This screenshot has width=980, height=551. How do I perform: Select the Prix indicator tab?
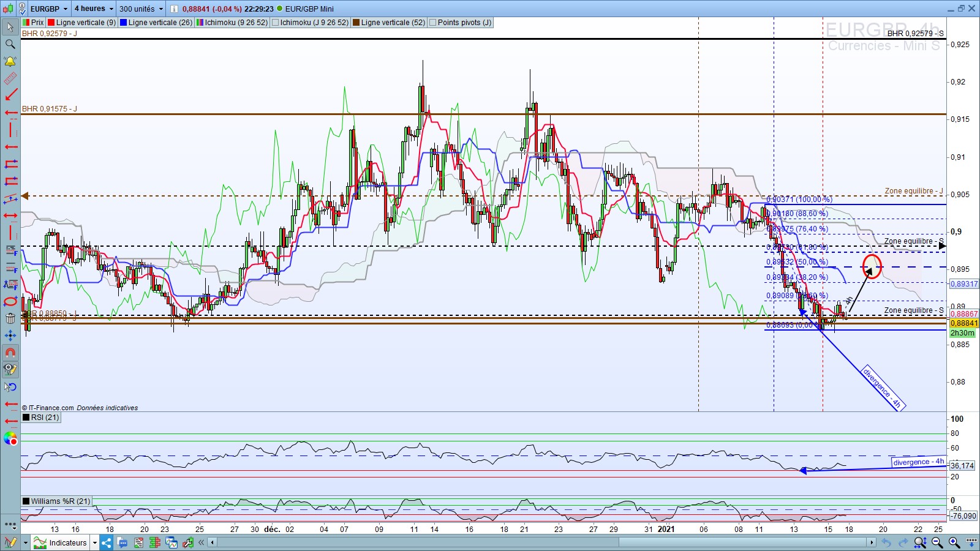coord(33,23)
